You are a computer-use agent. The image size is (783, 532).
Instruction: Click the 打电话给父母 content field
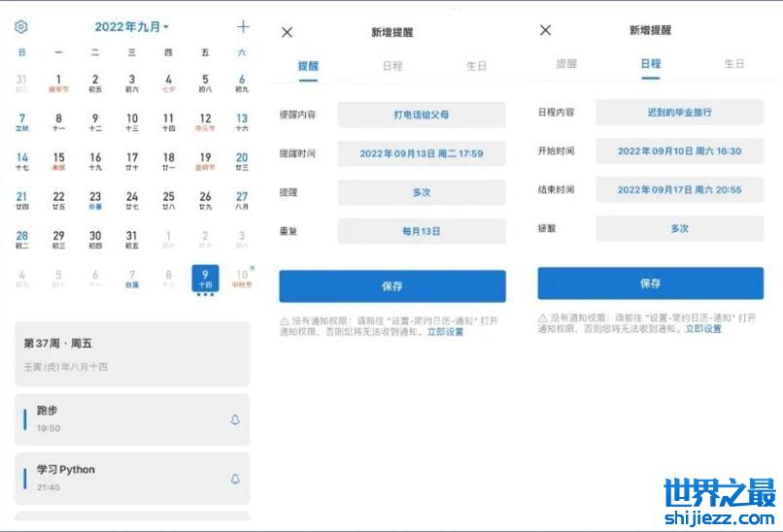point(421,115)
